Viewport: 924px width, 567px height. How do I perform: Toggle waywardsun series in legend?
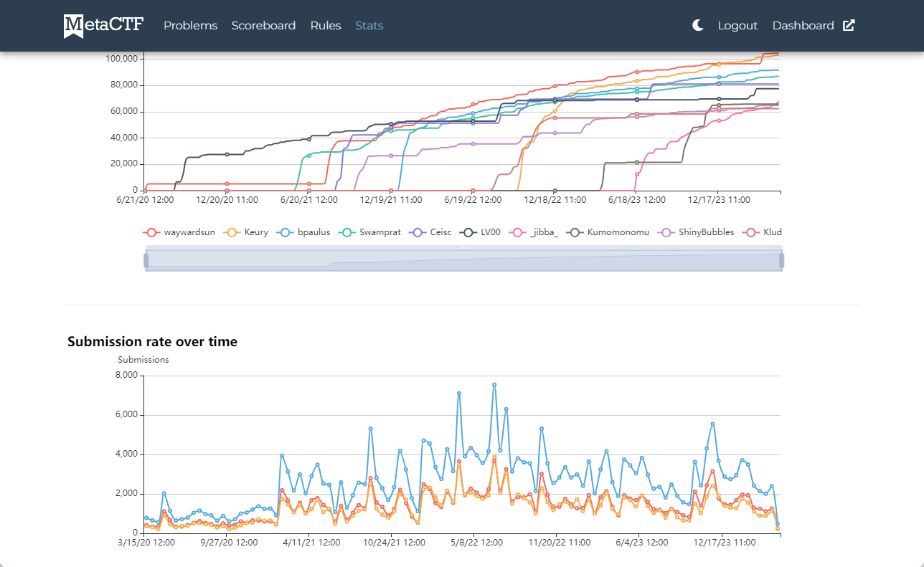(x=179, y=232)
